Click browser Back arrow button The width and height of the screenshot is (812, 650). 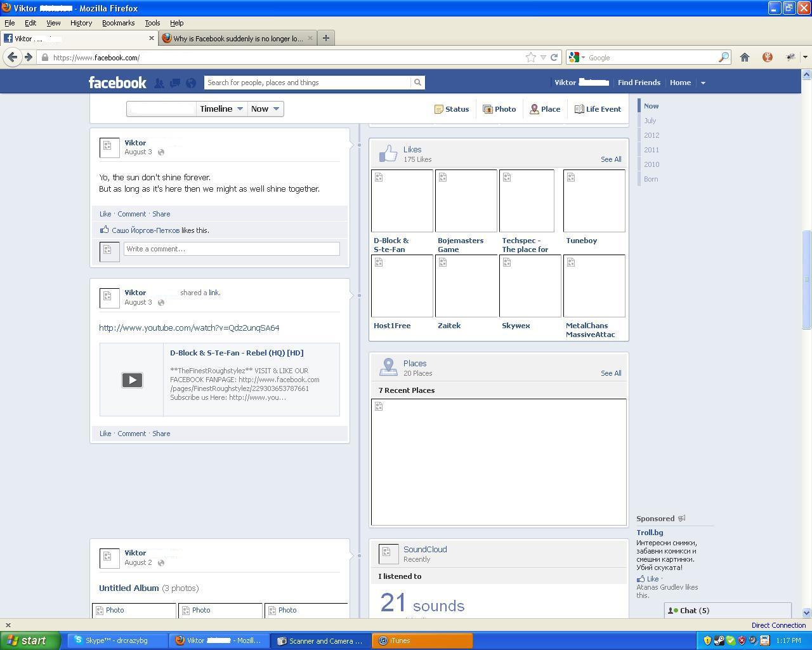pyautogui.click(x=12, y=57)
